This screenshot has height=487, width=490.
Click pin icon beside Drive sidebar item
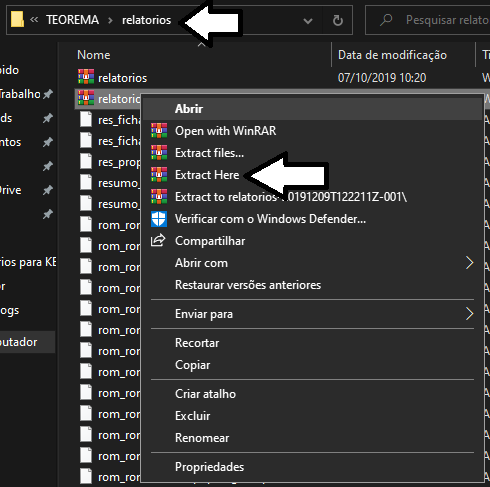click(48, 190)
